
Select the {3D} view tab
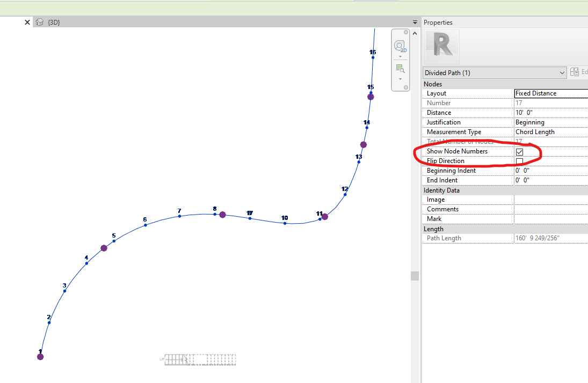point(54,22)
